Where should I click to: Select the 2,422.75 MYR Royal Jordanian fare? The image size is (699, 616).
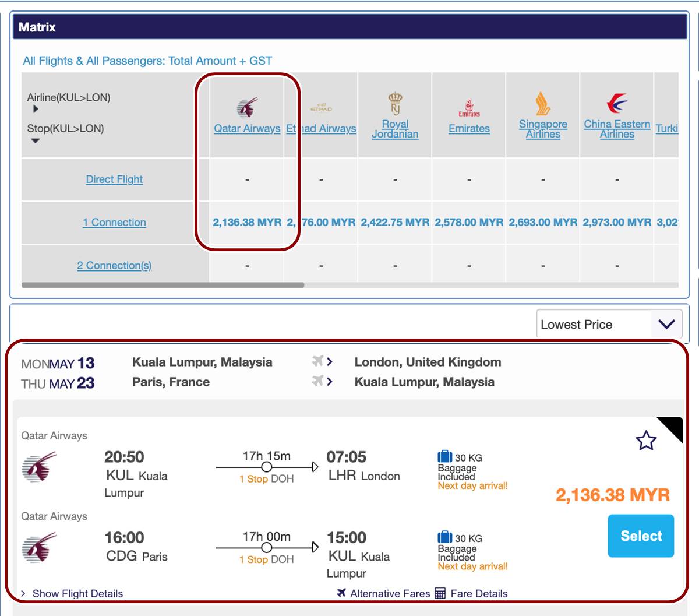(x=395, y=223)
